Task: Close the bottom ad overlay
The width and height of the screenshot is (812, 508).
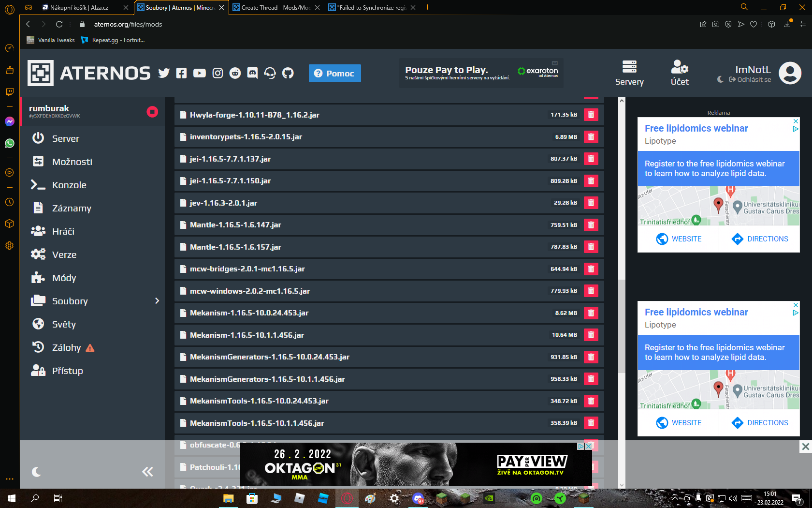Action: point(805,447)
